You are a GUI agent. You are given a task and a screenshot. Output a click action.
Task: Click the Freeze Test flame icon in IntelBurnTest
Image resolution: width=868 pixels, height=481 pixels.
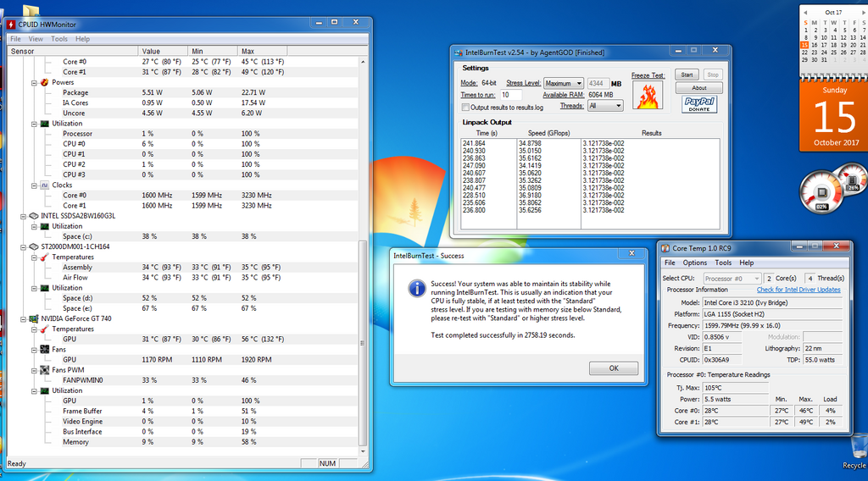pos(648,97)
